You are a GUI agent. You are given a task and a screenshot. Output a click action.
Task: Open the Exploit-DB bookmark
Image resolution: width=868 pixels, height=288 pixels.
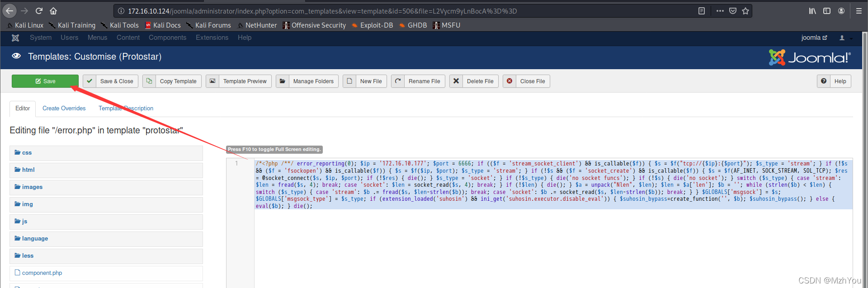[372, 25]
